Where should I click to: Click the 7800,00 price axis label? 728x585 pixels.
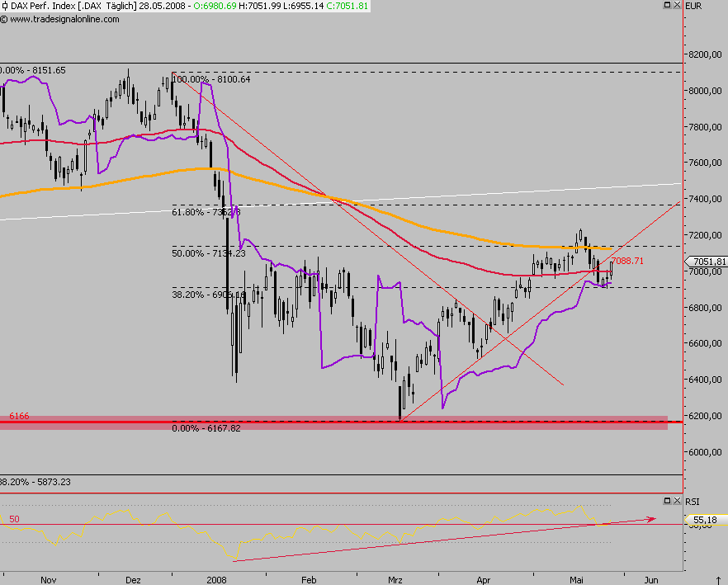coord(705,127)
